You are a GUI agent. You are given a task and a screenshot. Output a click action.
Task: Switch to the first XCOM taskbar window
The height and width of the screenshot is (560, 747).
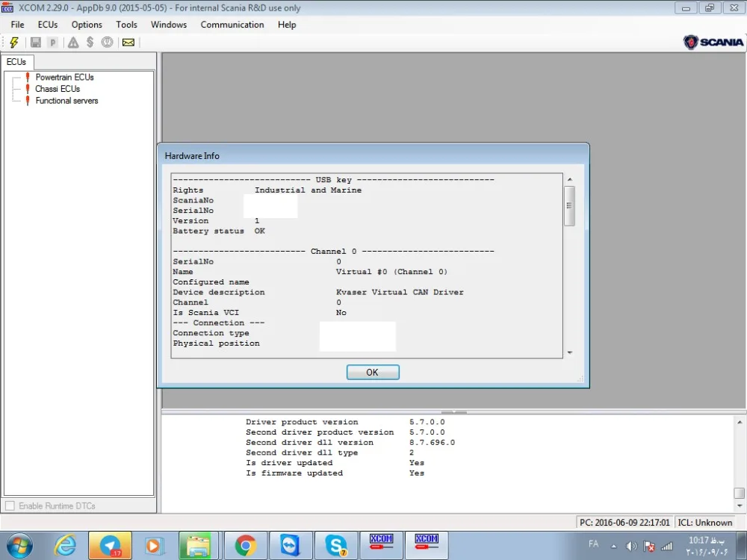[381, 546]
